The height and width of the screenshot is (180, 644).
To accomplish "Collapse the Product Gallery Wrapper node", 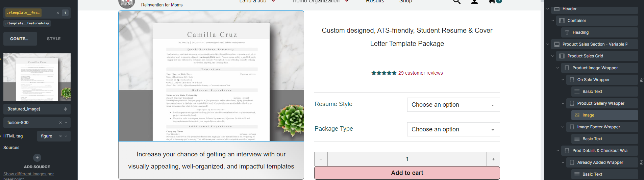I will (x=563, y=103).
